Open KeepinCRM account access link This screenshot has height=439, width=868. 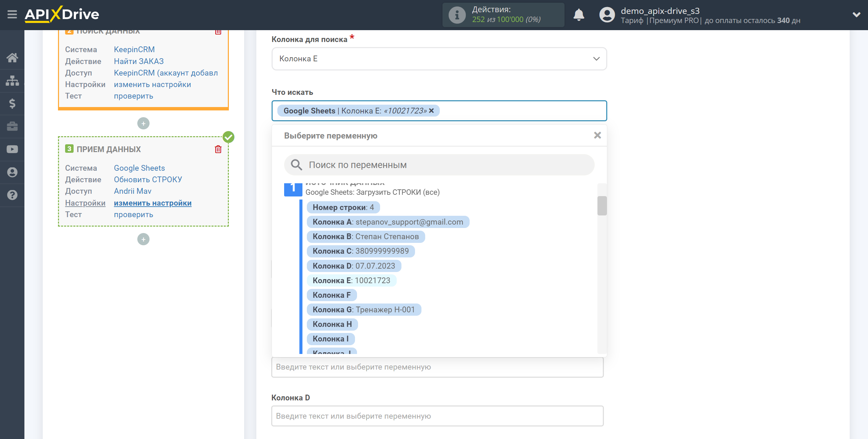click(x=166, y=73)
